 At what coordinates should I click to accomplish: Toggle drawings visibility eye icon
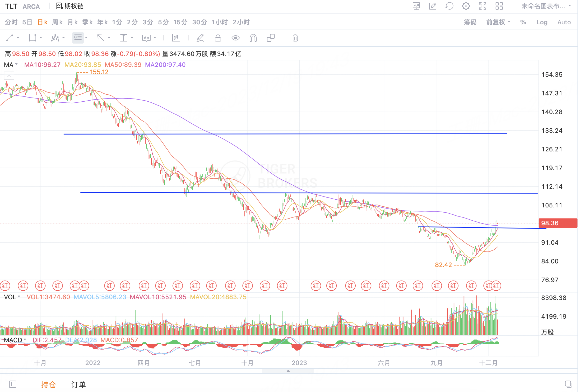pyautogui.click(x=235, y=38)
